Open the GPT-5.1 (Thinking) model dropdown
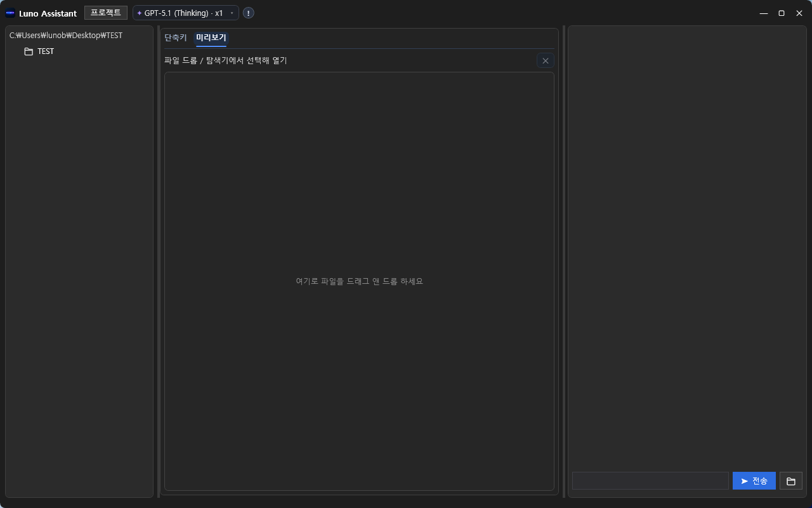The image size is (812, 508). pos(185,13)
